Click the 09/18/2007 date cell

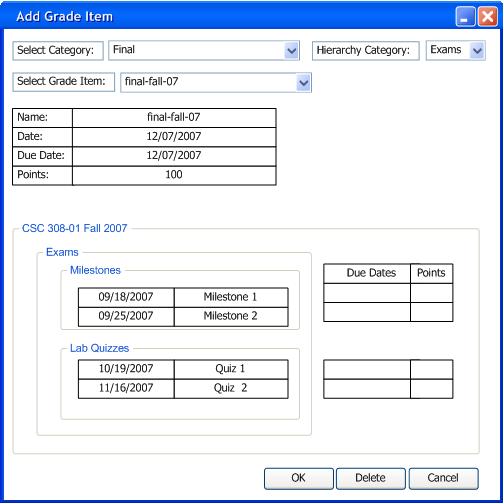tap(126, 297)
